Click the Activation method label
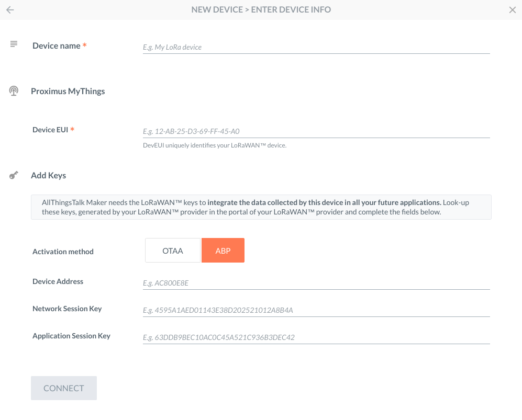Viewport: 522px width, 420px height. (63, 252)
